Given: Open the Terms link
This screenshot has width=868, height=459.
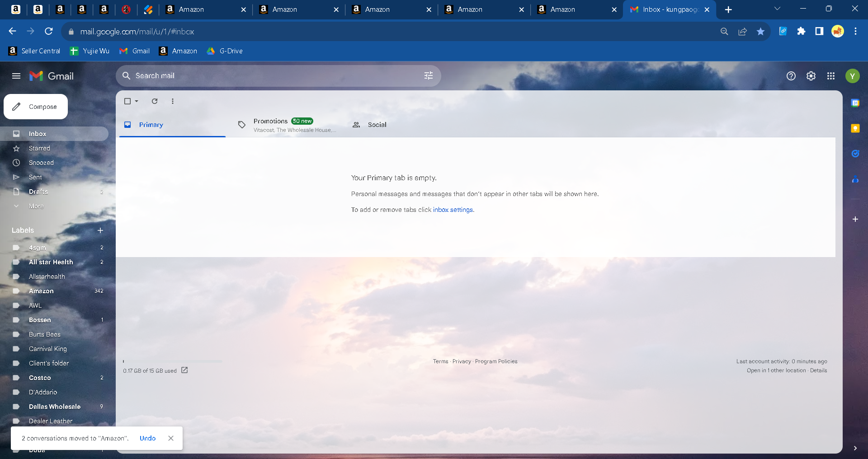Looking at the screenshot, I should point(441,361).
